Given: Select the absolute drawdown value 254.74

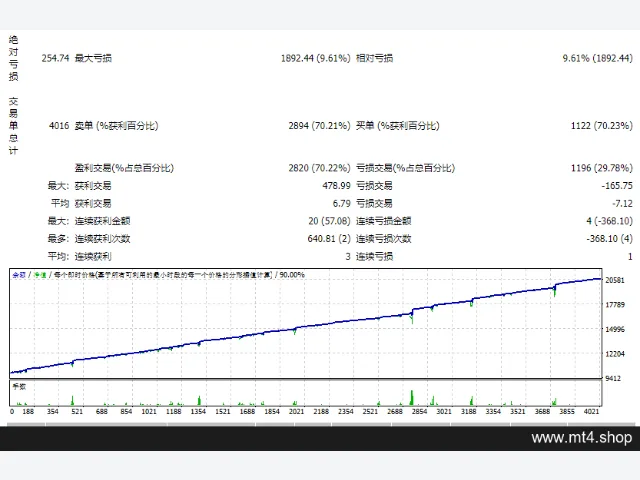Looking at the screenshot, I should 56,58.
